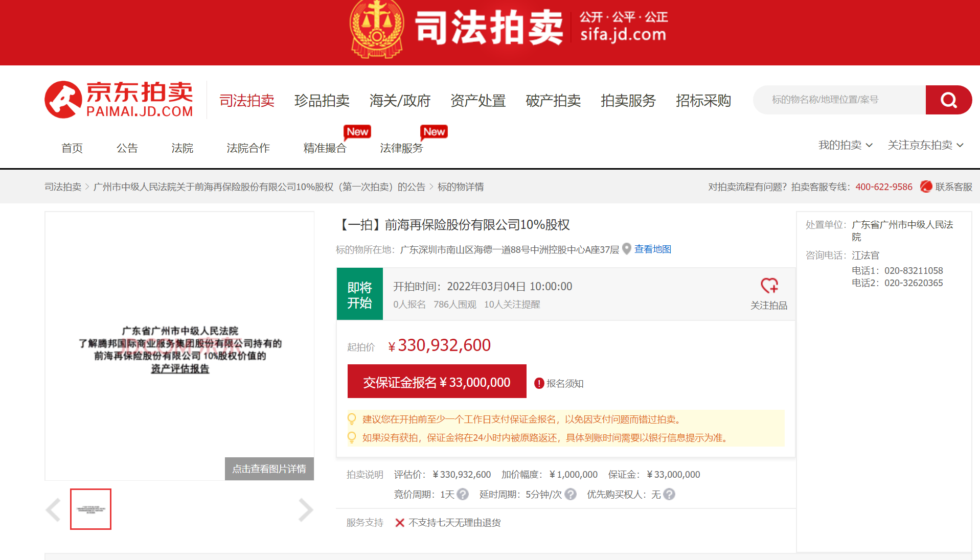Click the 联系客服 link
This screenshot has height=560, width=980.
[x=954, y=187]
